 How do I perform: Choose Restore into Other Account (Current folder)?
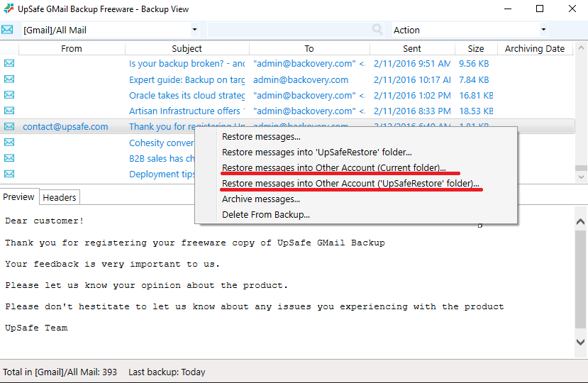click(x=334, y=167)
